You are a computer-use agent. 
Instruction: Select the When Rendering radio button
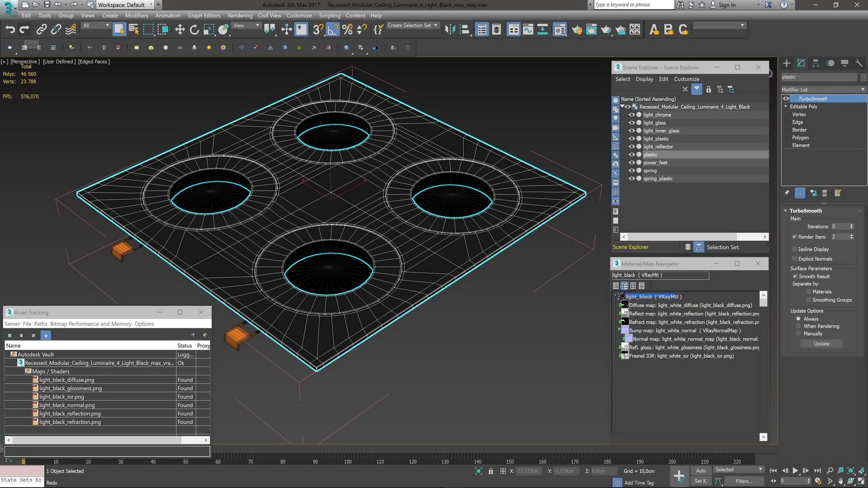pyautogui.click(x=798, y=326)
